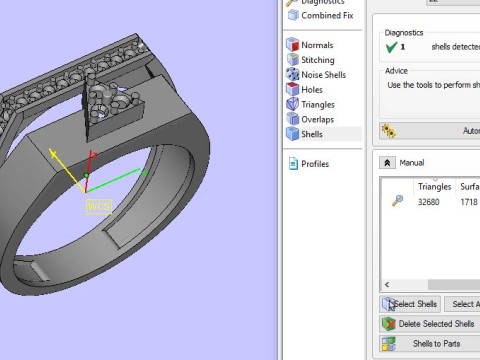The height and width of the screenshot is (360, 480).
Task: Click the 1718 surface value
Action: pos(469,202)
